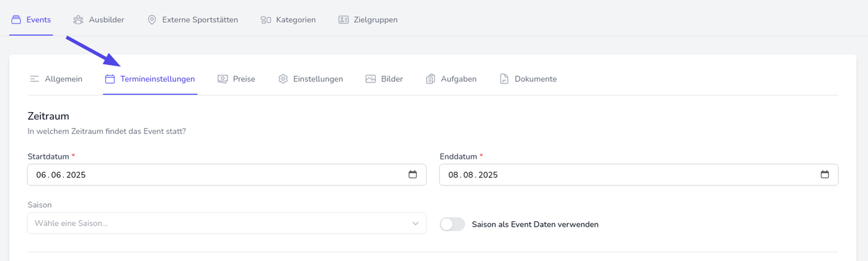The height and width of the screenshot is (261, 868).
Task: Click the Dokumente file icon
Action: [504, 79]
